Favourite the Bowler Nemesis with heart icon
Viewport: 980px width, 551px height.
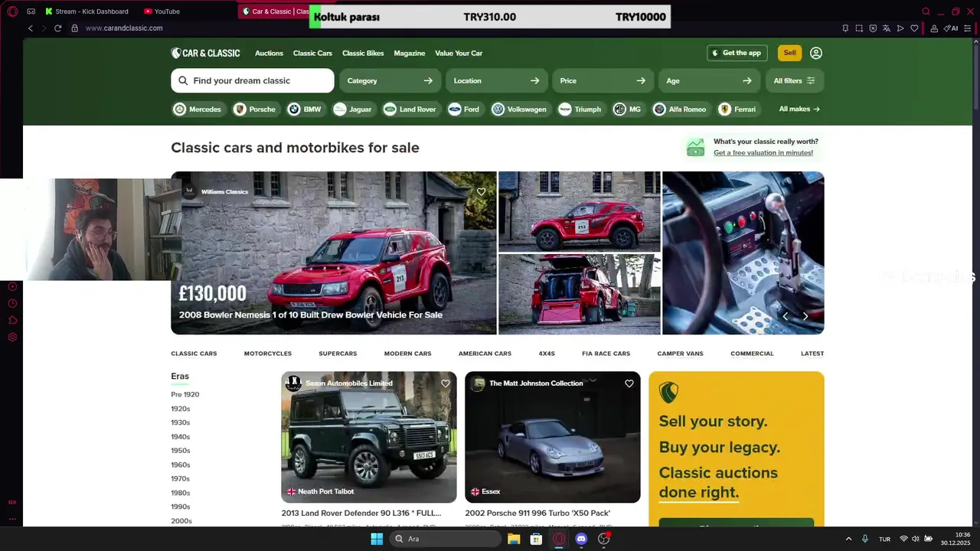[481, 192]
